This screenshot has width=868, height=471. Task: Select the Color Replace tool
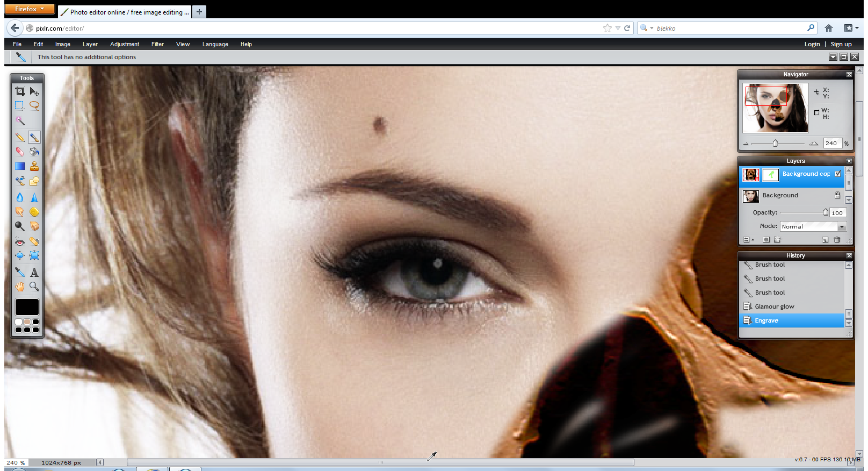(20, 181)
